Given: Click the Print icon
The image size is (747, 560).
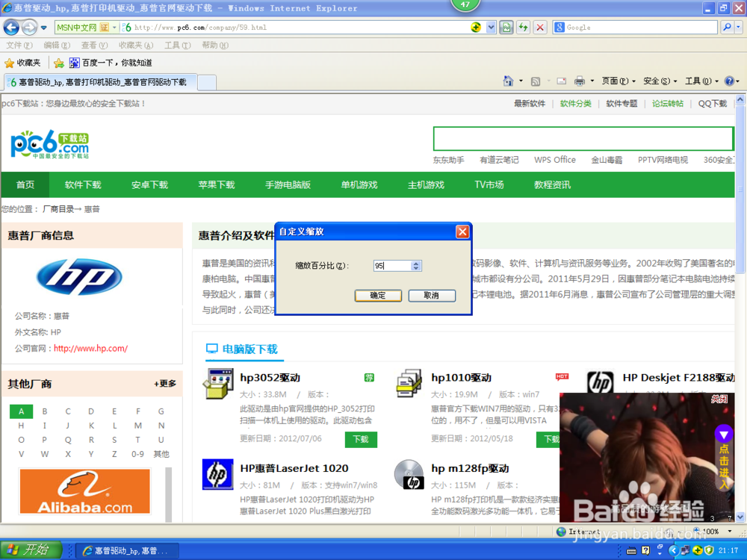Looking at the screenshot, I should click(580, 81).
